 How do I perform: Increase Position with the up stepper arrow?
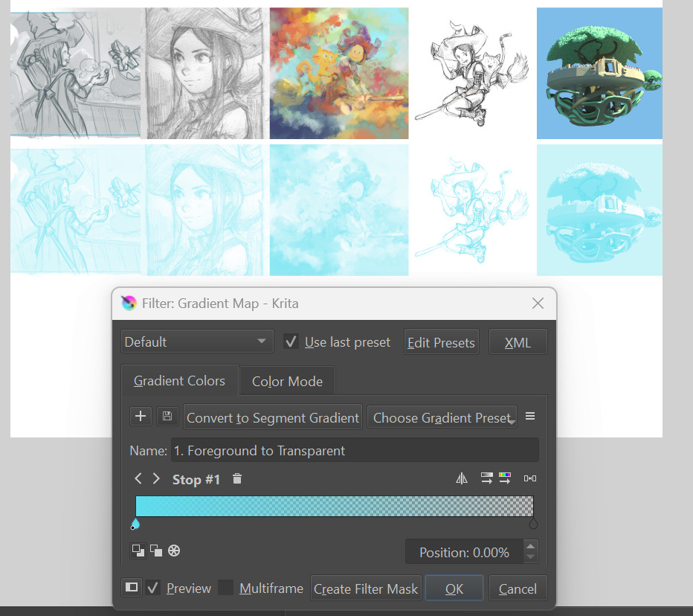pyautogui.click(x=530, y=547)
